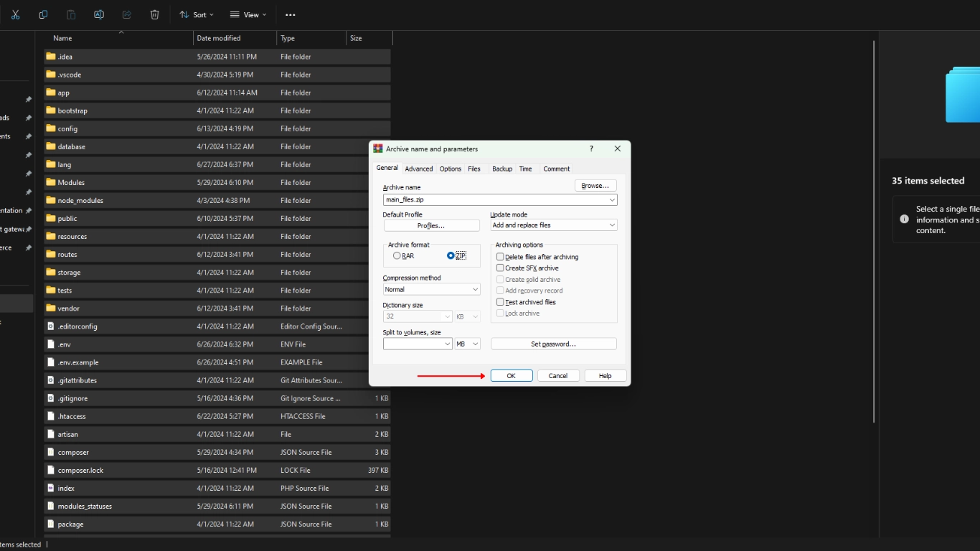Sort by the Type column header

coord(311,38)
